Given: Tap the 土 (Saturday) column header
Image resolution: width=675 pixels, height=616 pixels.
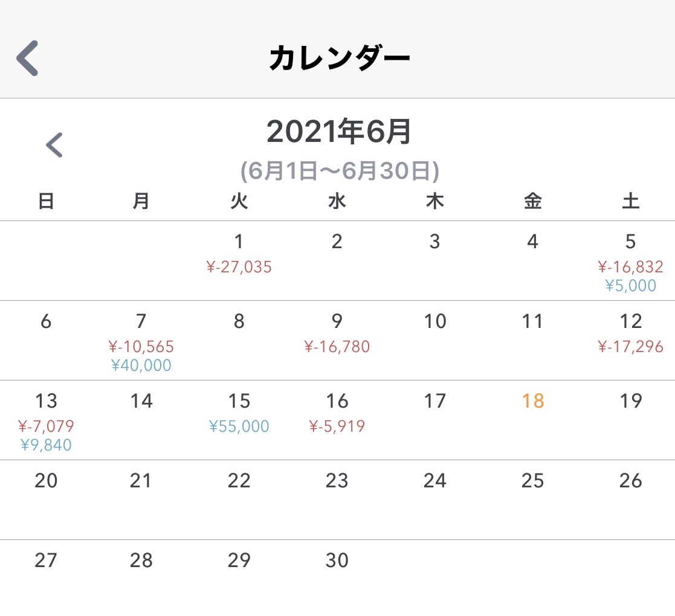Looking at the screenshot, I should 630,201.
